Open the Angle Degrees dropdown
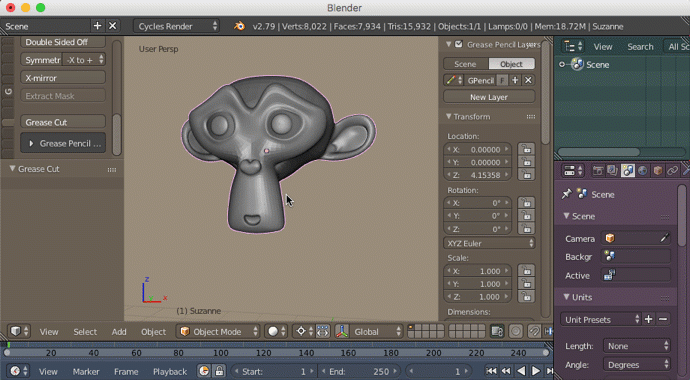The height and width of the screenshot is (380, 690). 637,365
